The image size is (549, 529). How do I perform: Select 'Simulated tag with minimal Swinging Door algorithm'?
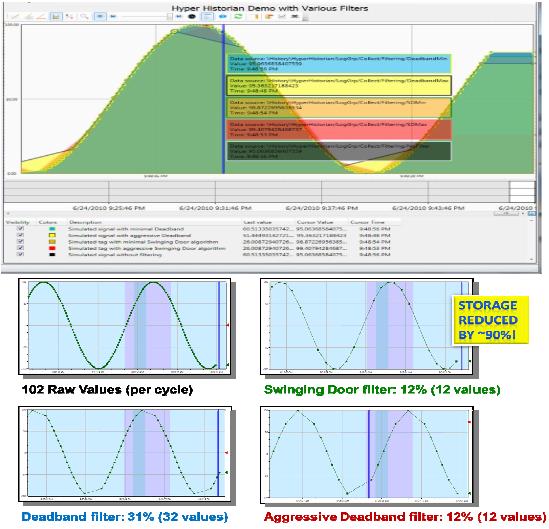[143, 242]
